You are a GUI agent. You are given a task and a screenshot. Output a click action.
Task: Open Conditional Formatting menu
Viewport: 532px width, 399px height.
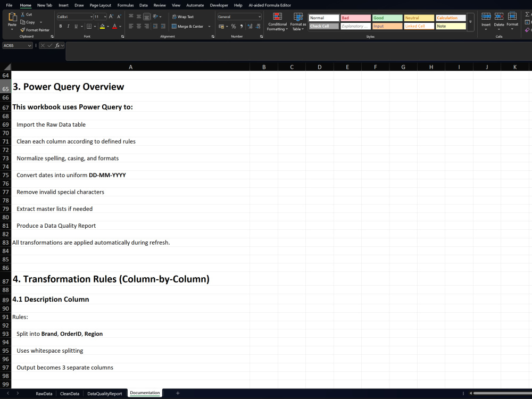click(x=277, y=22)
